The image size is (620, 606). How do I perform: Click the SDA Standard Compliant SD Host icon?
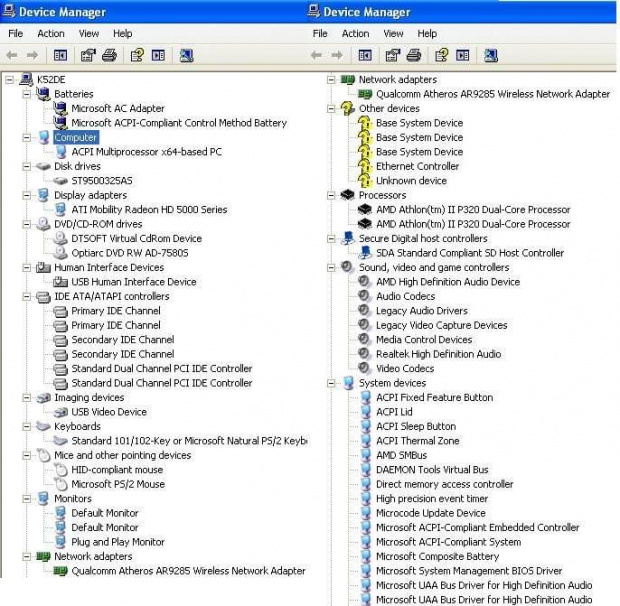(365, 253)
